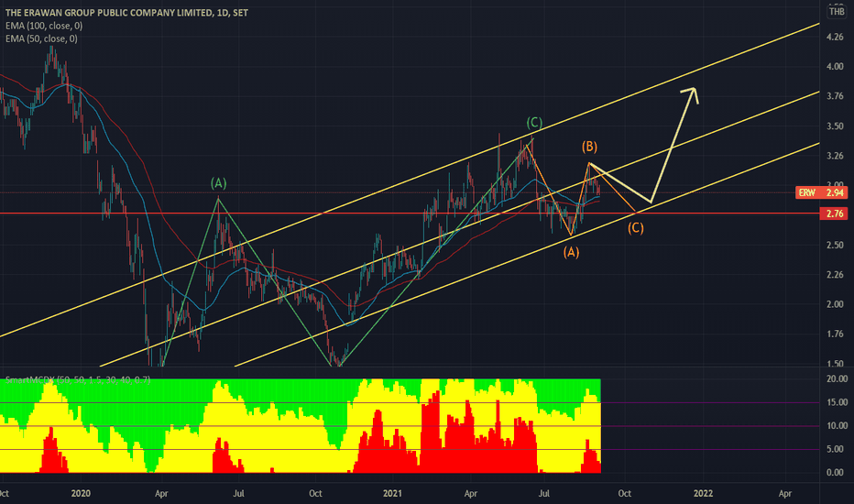Select the green (A) wave label
This screenshot has width=854, height=504.
pyautogui.click(x=218, y=183)
